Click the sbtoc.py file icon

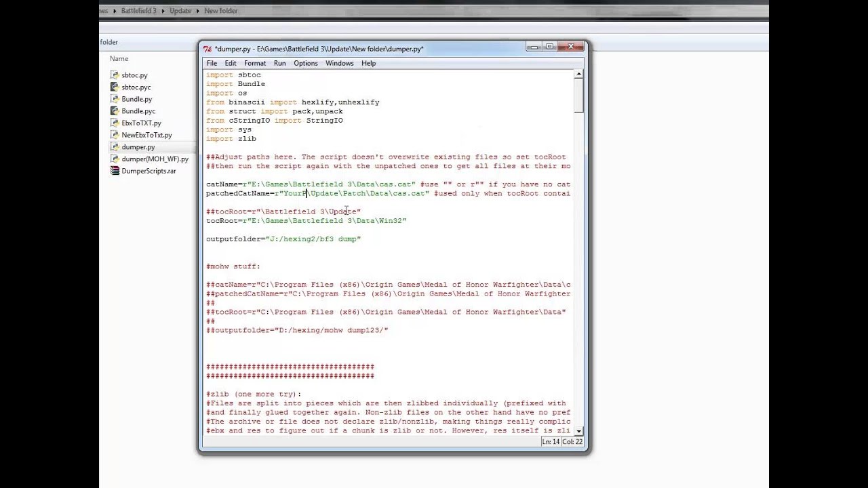pyautogui.click(x=115, y=75)
